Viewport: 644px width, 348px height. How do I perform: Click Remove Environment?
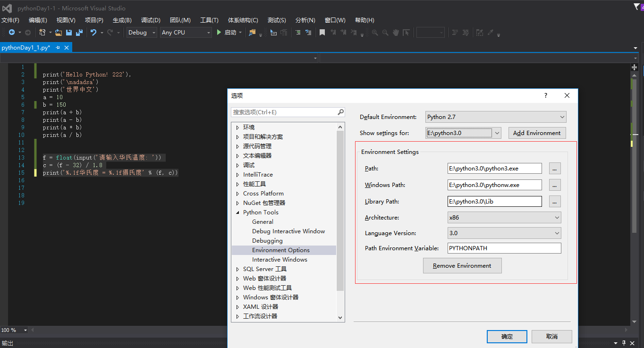[462, 265]
